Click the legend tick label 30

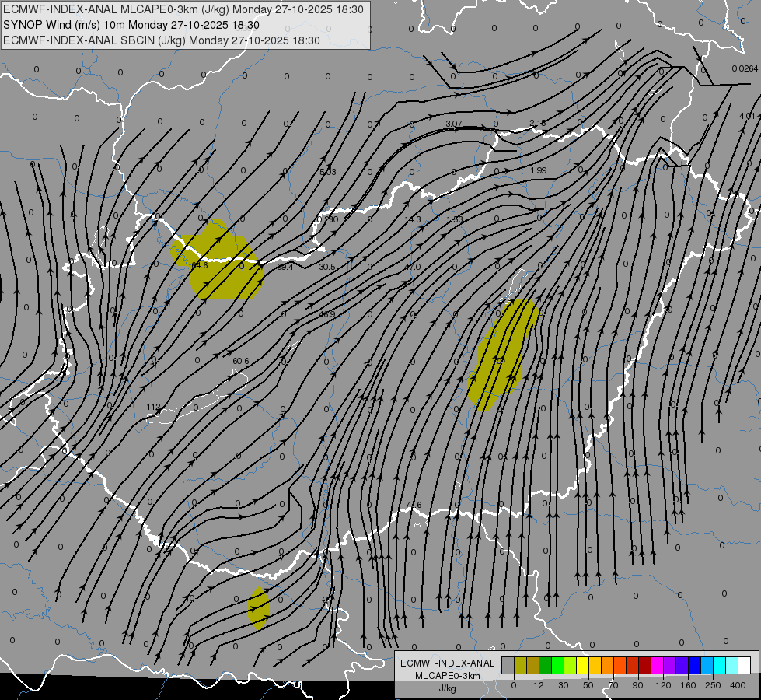564,685
